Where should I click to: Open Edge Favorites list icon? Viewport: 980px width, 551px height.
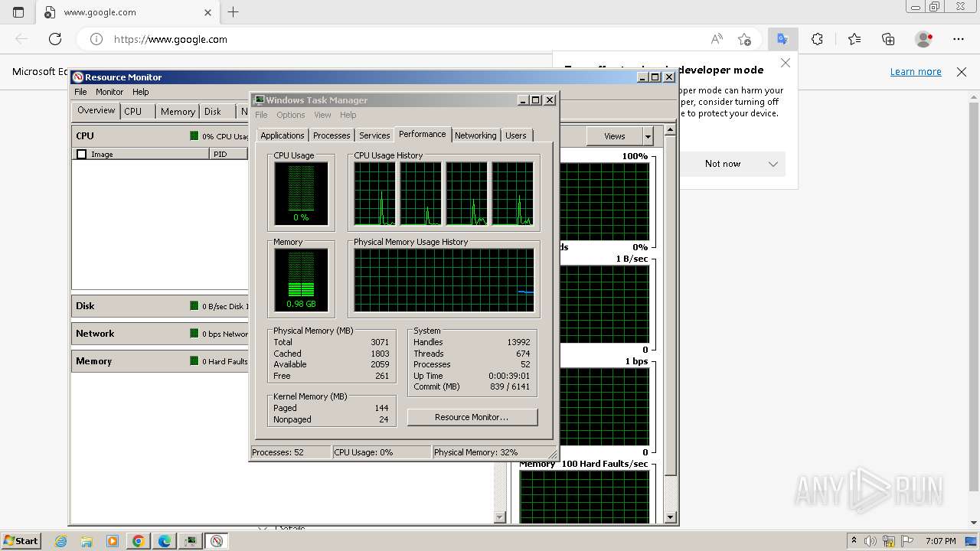tap(854, 39)
